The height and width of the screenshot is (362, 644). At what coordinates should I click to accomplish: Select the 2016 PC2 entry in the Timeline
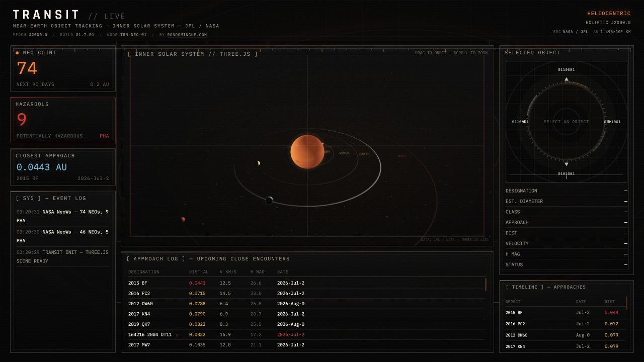click(566, 324)
